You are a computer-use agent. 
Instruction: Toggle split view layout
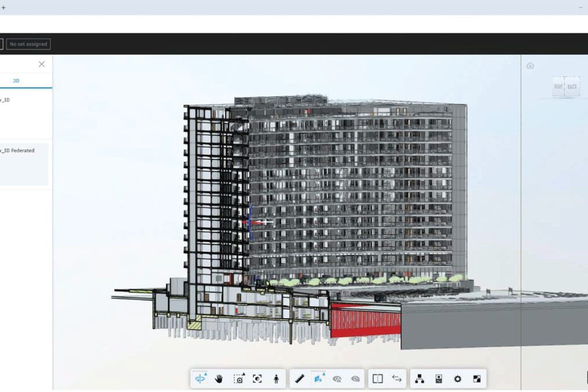click(377, 379)
